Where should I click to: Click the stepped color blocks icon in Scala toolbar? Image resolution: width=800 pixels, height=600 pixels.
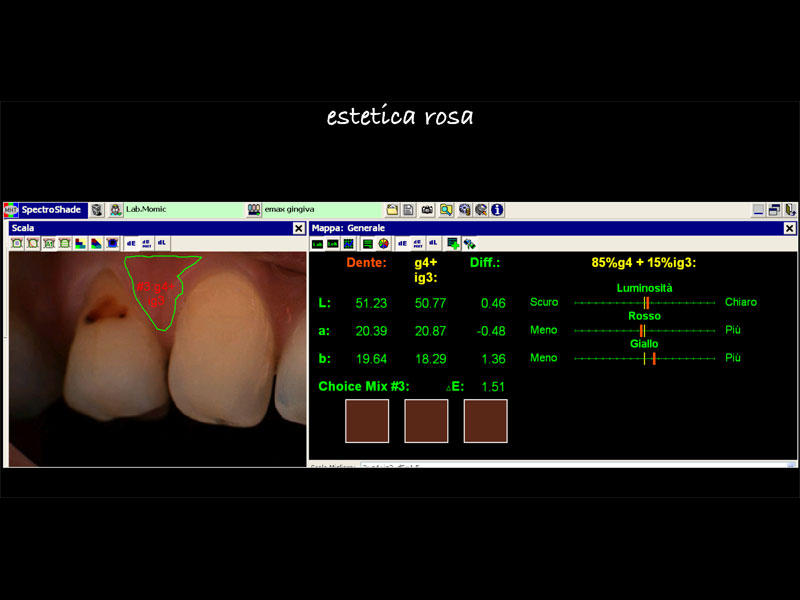point(80,243)
